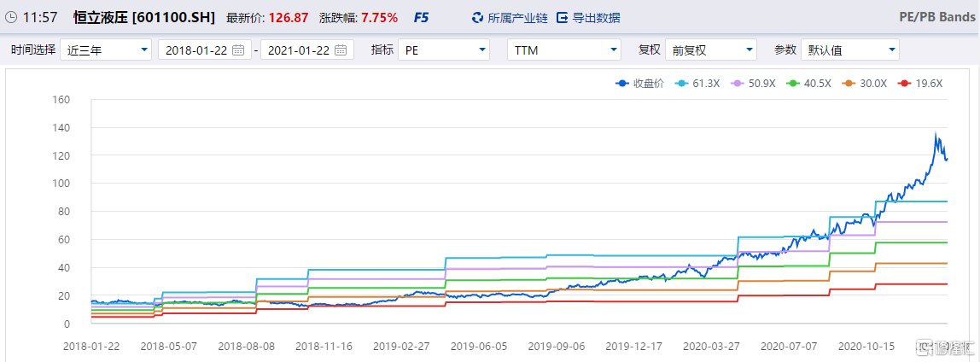The width and height of the screenshot is (980, 362).
Task: Open the end date calendar icon
Action: tap(341, 50)
